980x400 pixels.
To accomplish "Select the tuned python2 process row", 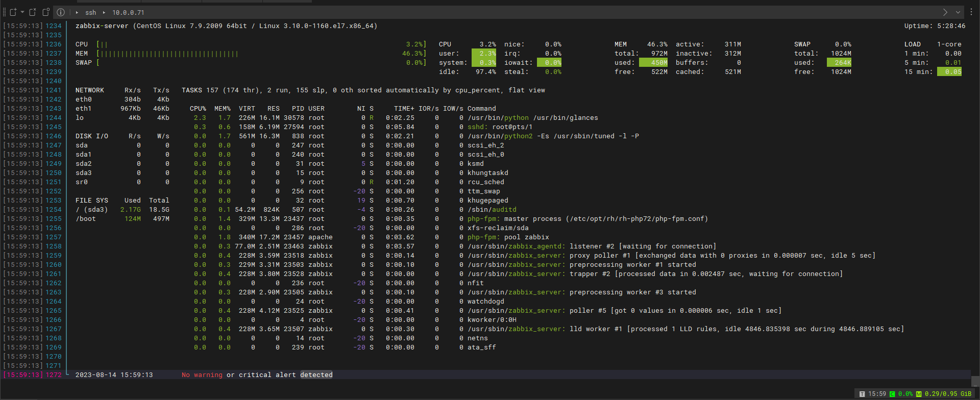I will coord(416,136).
